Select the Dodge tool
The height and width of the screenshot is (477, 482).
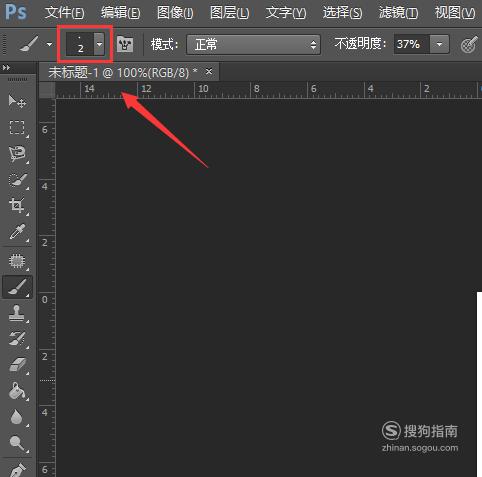pyautogui.click(x=17, y=443)
